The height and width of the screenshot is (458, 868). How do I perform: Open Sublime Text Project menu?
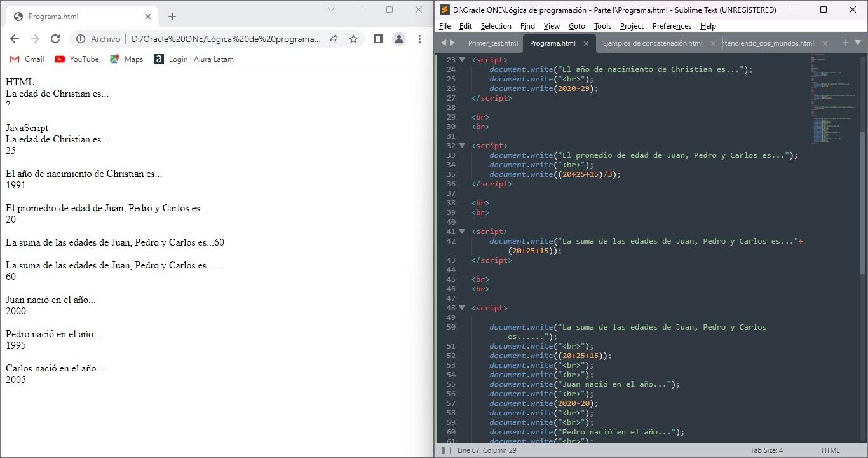tap(632, 26)
